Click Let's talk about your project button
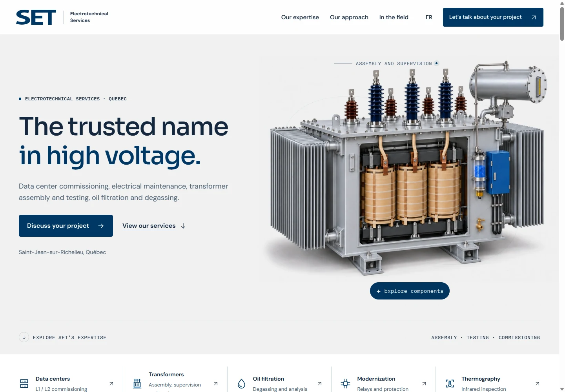The height and width of the screenshot is (392, 565). (493, 17)
